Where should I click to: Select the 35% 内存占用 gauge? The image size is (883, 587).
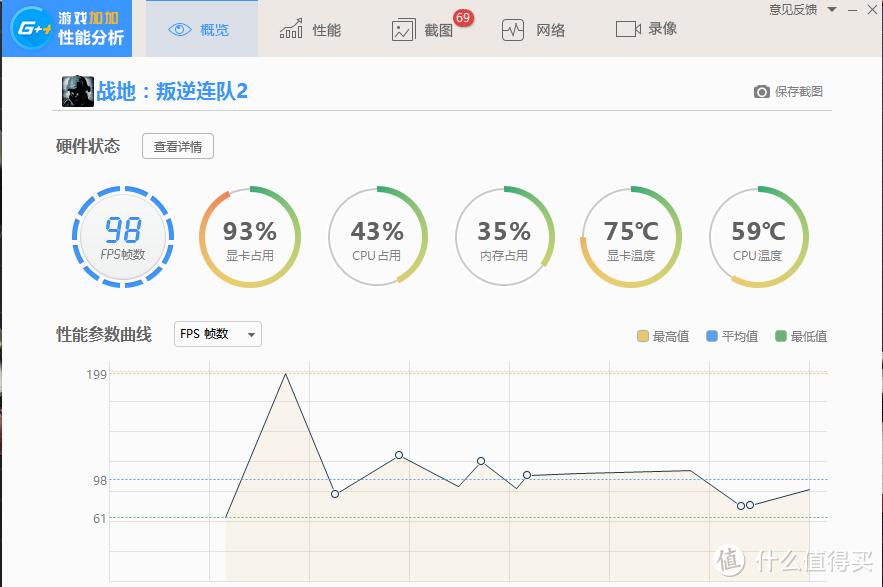505,237
